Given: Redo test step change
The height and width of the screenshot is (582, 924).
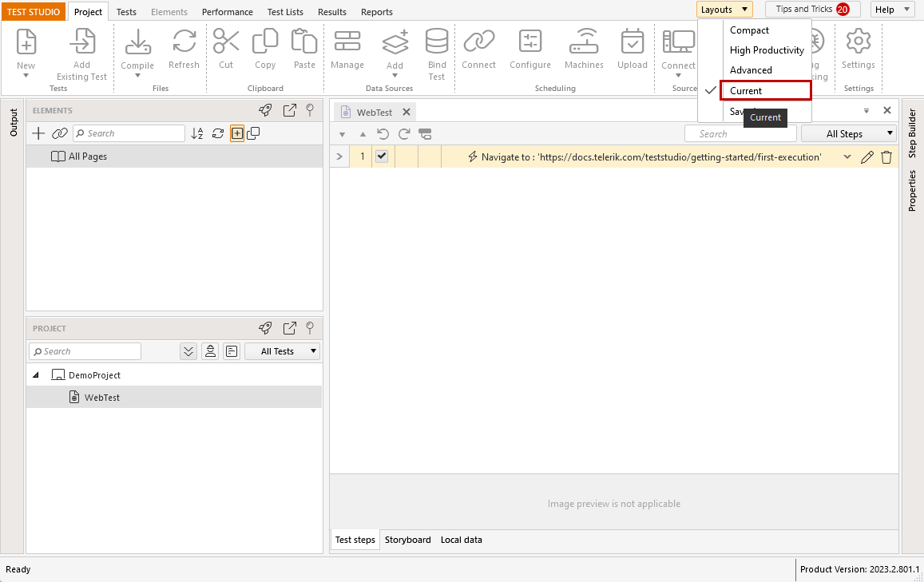Looking at the screenshot, I should point(404,133).
